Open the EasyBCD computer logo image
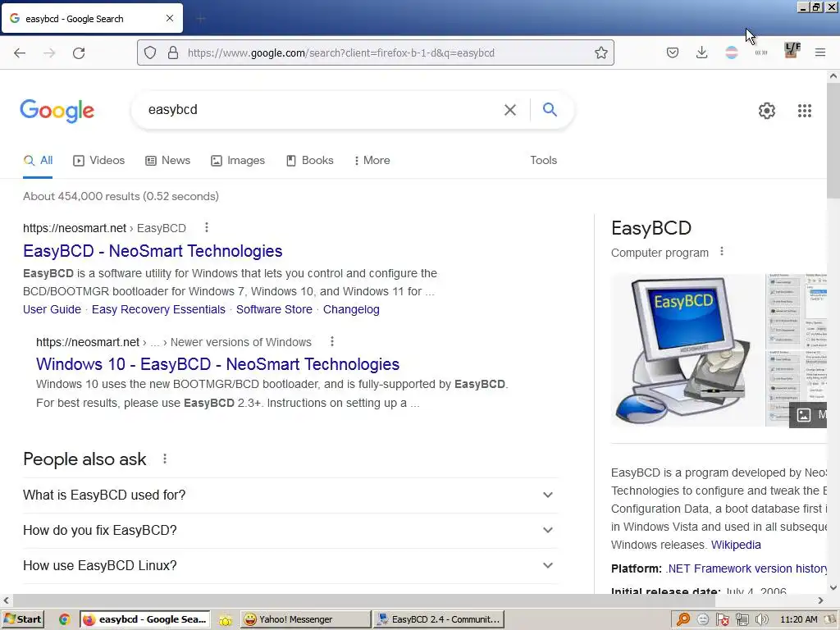Image resolution: width=840 pixels, height=630 pixels. coord(687,350)
